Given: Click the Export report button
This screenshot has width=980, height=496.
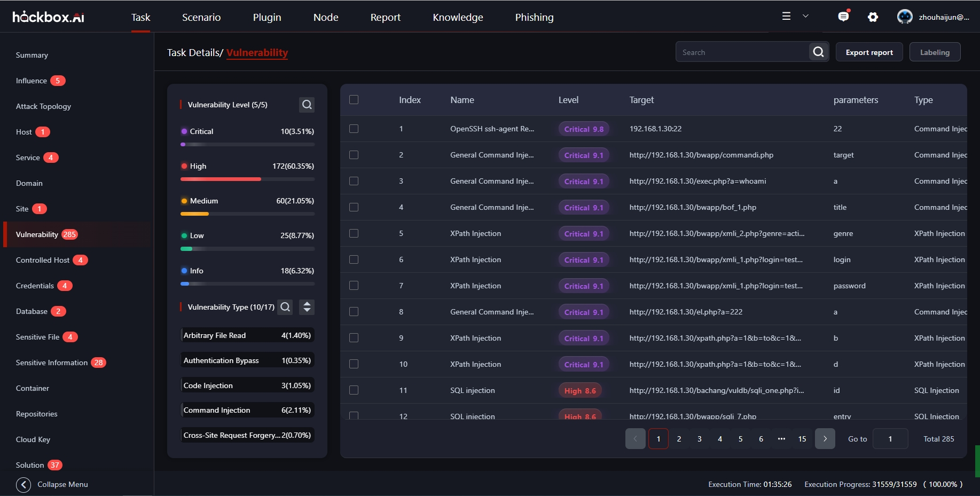Looking at the screenshot, I should 869,52.
